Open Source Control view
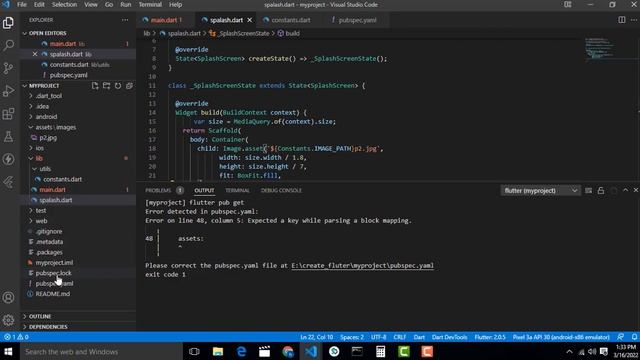This screenshot has height=360, width=640. pos(8,68)
